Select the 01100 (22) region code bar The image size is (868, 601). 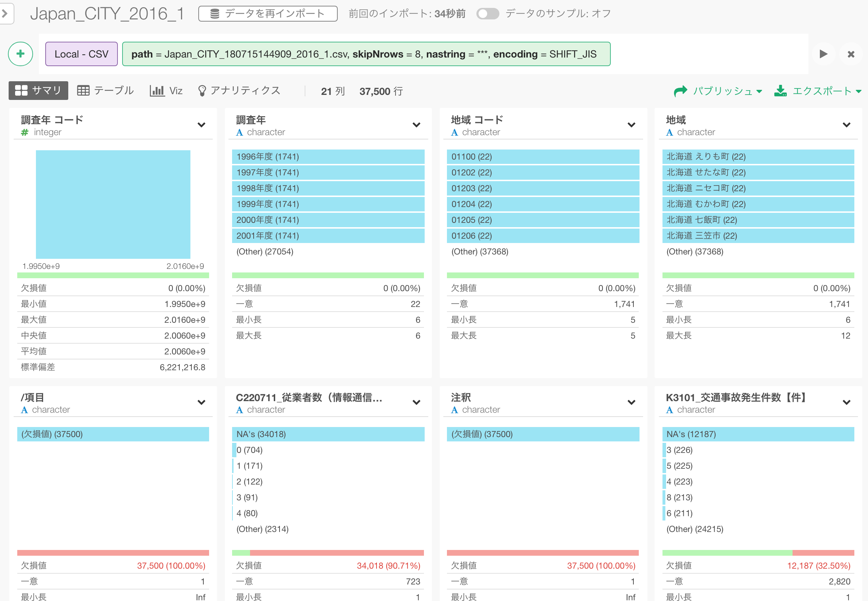pos(543,157)
